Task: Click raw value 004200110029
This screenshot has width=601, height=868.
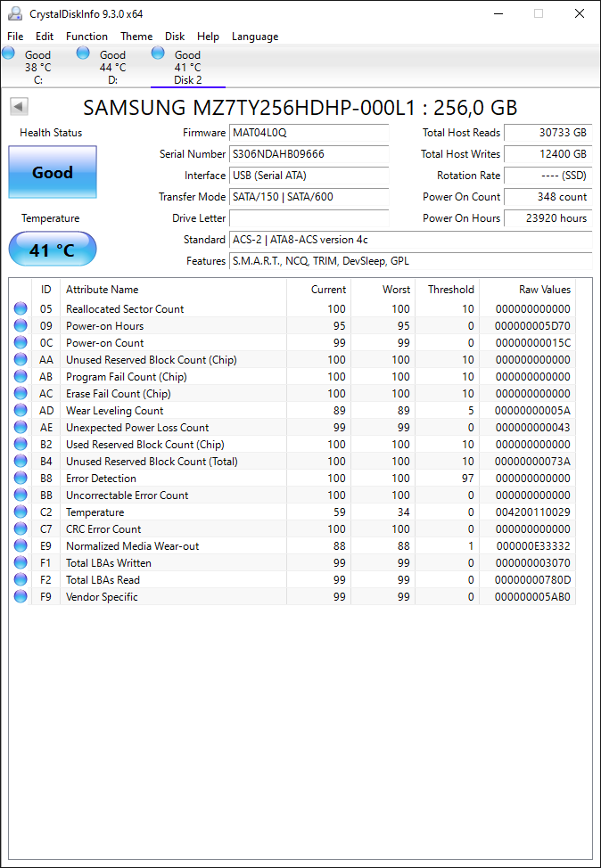Action: [x=533, y=512]
